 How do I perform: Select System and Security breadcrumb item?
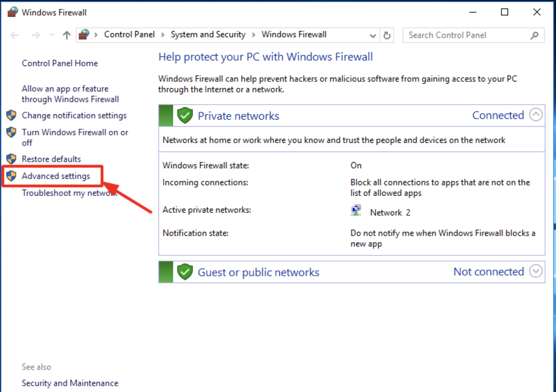[208, 34]
